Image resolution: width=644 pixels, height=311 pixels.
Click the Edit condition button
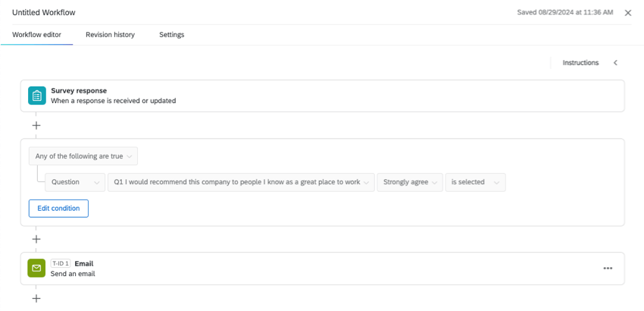[x=58, y=209]
